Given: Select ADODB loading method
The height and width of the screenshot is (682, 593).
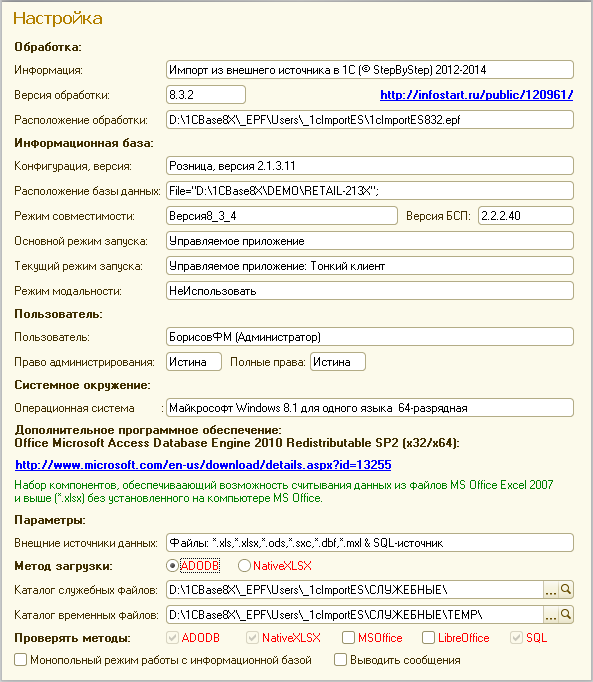Looking at the screenshot, I should [173, 566].
